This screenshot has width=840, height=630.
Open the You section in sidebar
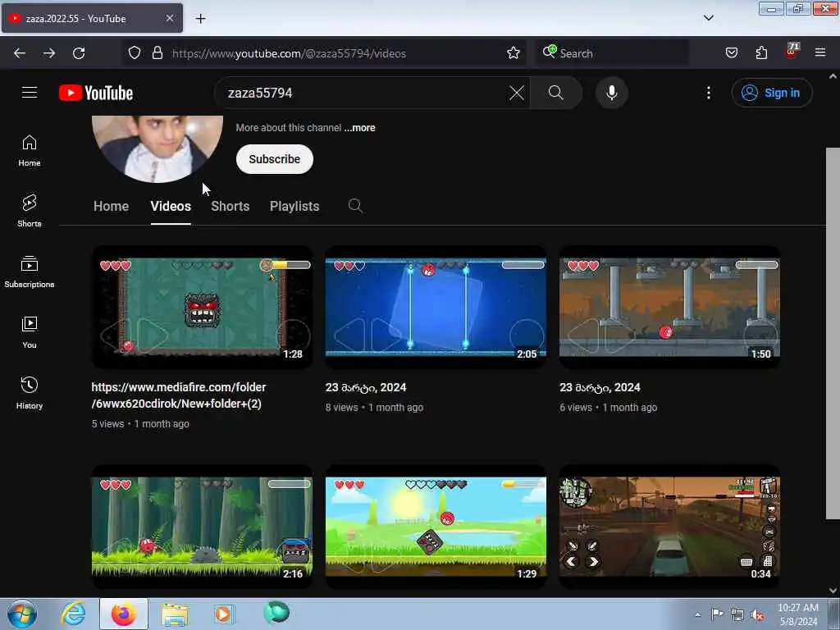pyautogui.click(x=30, y=333)
